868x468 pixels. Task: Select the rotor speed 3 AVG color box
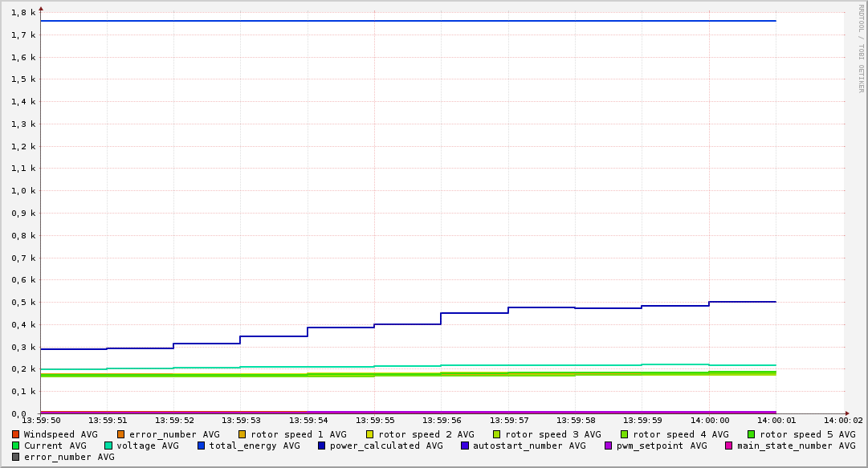pyautogui.click(x=497, y=434)
